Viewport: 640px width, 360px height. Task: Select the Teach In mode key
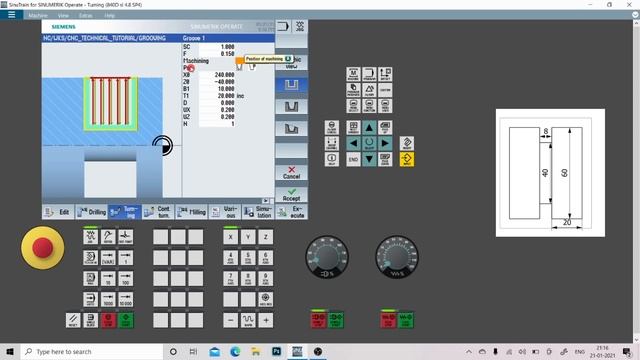coord(90,258)
